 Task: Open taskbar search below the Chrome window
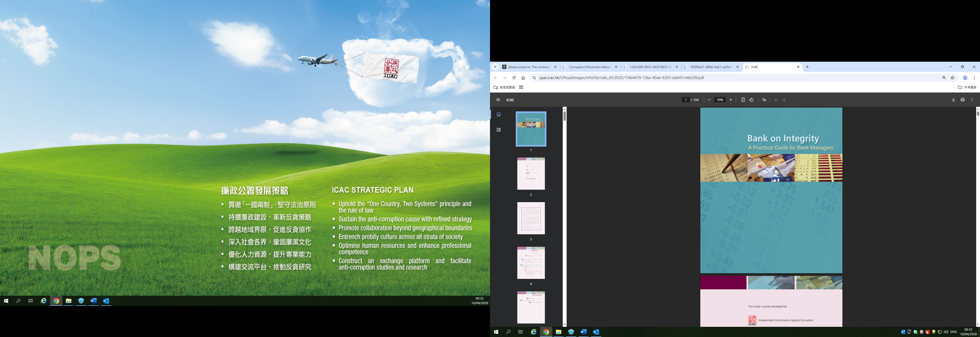508,332
